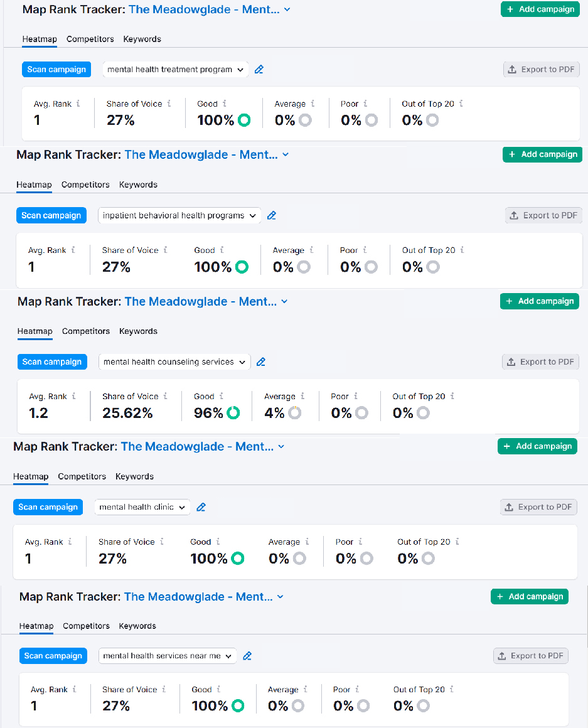This screenshot has height=728, width=588.
Task: Click info icon beside Average label above 4%
Action: click(302, 397)
